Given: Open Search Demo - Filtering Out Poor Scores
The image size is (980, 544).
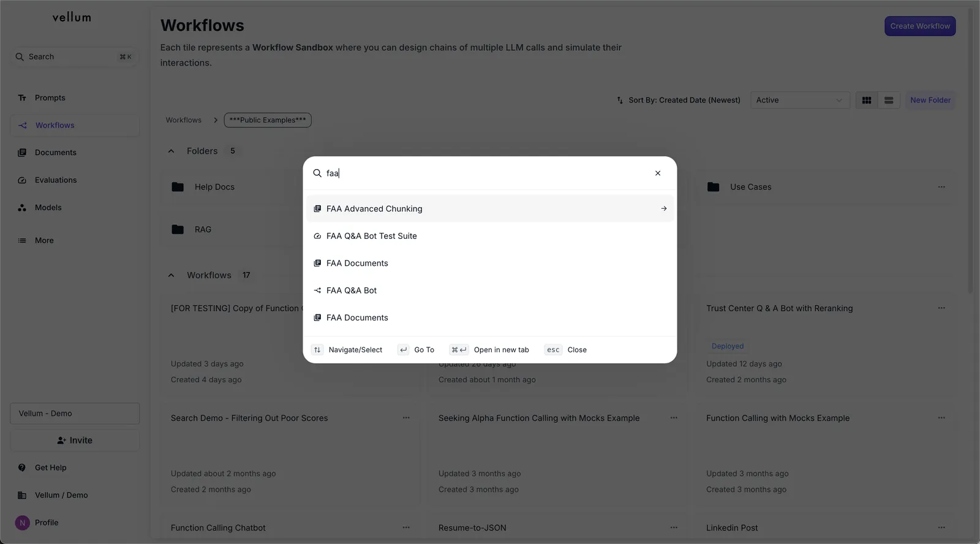Looking at the screenshot, I should [x=249, y=418].
